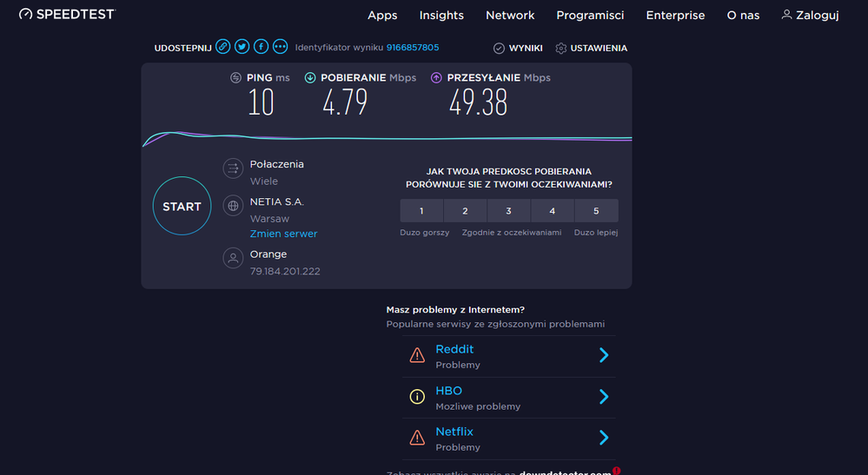
Task: Click the copy link share icon
Action: 223,47
